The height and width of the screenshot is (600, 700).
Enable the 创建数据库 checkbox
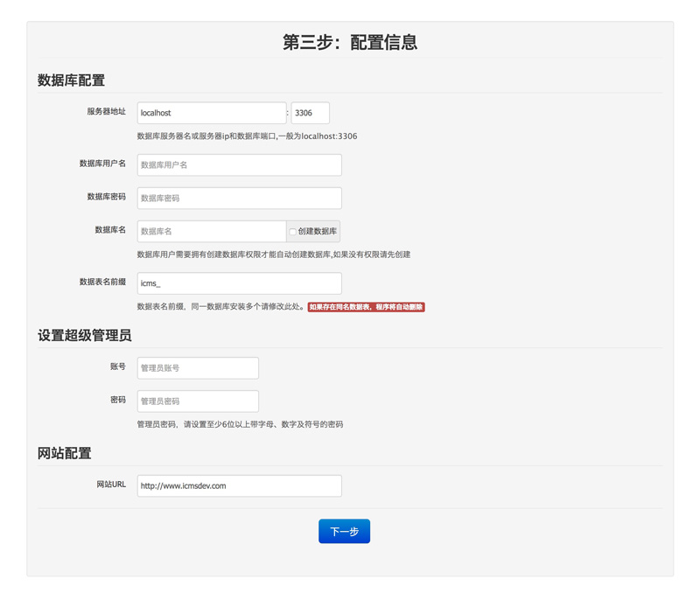293,232
